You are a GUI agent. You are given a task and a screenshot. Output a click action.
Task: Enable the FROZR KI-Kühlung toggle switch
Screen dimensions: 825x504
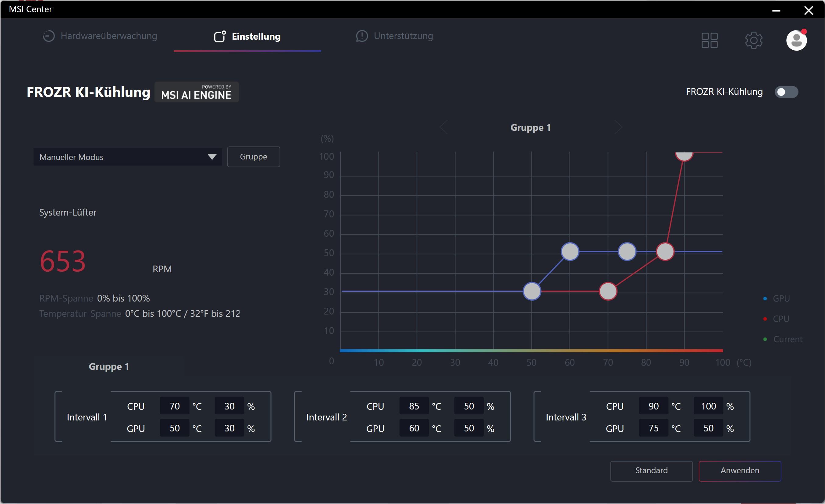tap(786, 92)
